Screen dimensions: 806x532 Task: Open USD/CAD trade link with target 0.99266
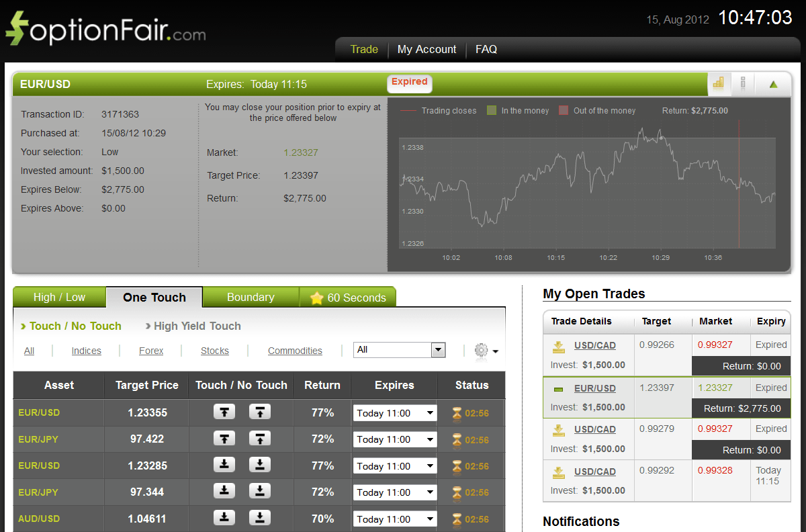pyautogui.click(x=595, y=346)
